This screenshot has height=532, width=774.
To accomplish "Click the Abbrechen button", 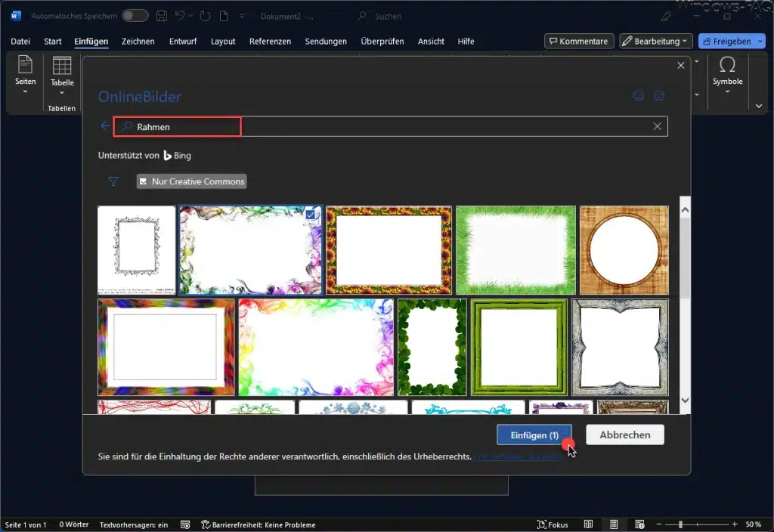I will pos(625,435).
